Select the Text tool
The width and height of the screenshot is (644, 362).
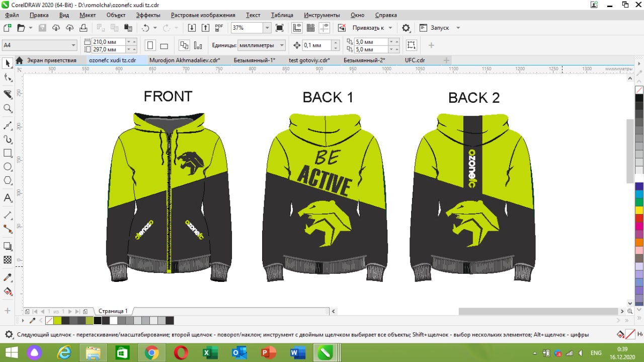click(8, 198)
